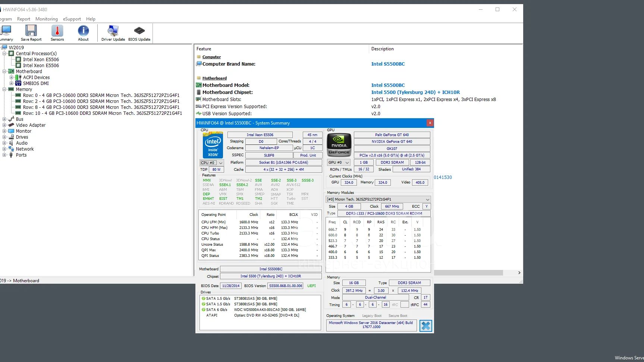Open the eSupport menu
Image resolution: width=644 pixels, height=362 pixels.
(72, 19)
